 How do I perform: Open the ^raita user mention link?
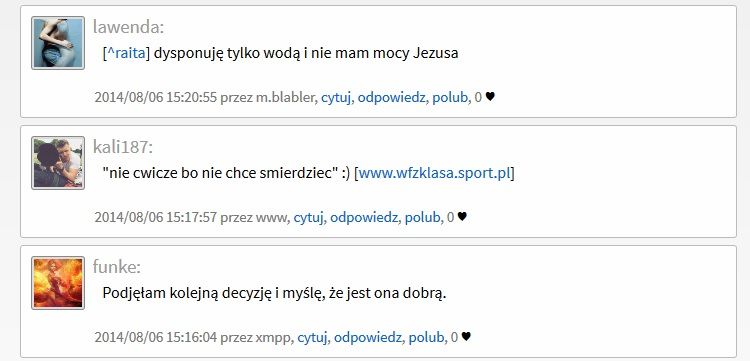coord(126,53)
